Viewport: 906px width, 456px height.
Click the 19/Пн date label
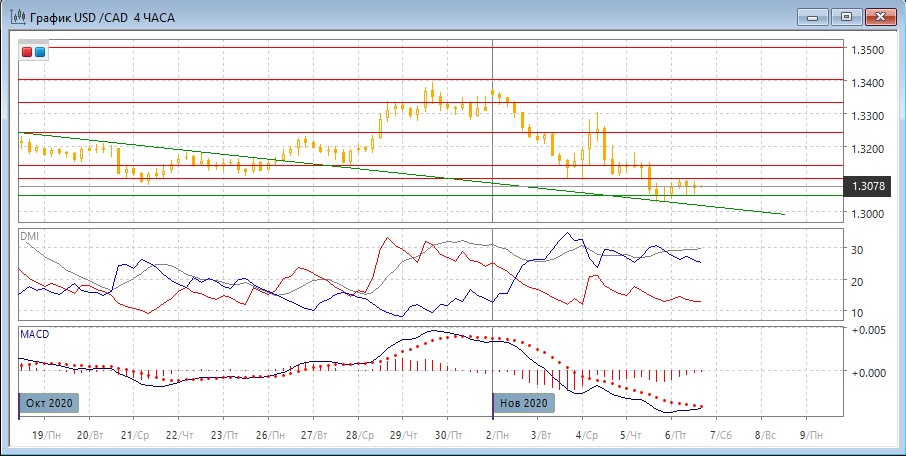(x=45, y=436)
